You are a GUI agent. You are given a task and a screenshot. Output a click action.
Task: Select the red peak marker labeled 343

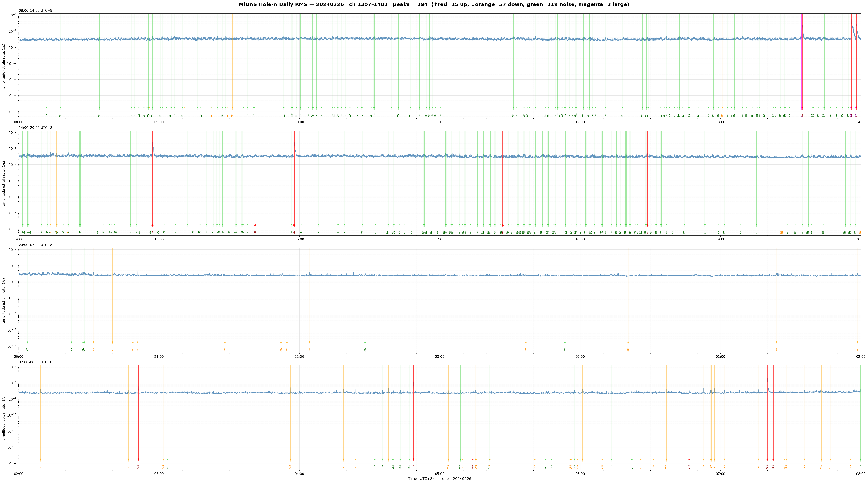(138, 459)
